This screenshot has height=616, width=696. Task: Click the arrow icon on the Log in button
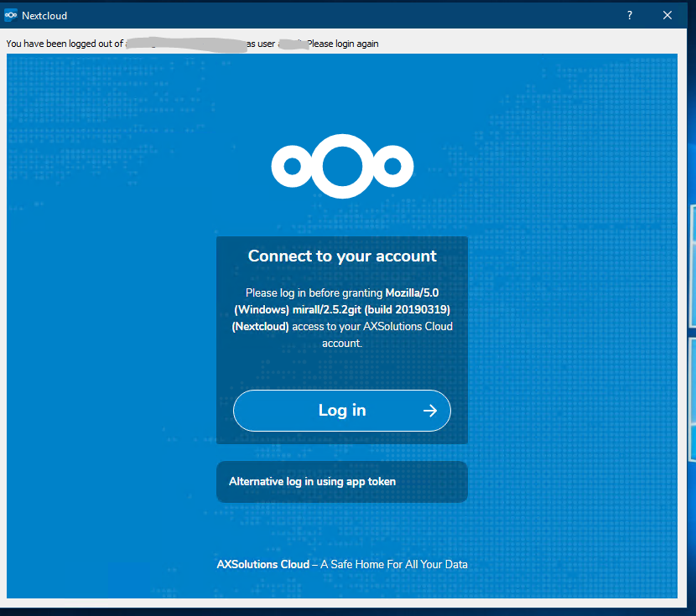429,411
